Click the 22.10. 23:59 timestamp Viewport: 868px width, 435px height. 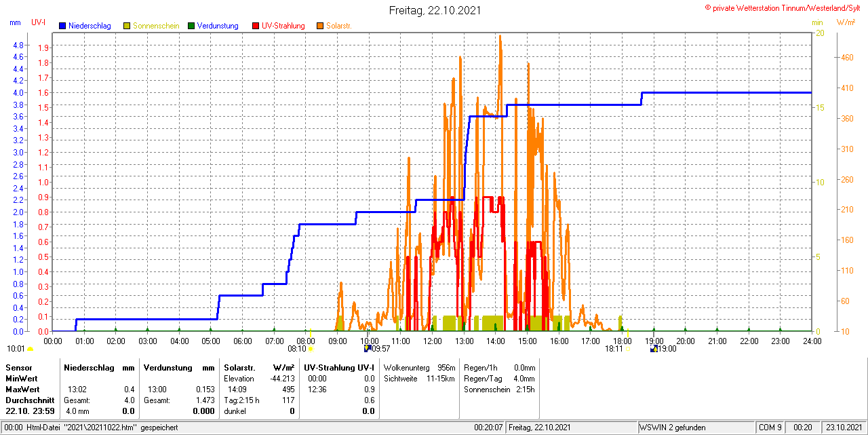pyautogui.click(x=30, y=411)
